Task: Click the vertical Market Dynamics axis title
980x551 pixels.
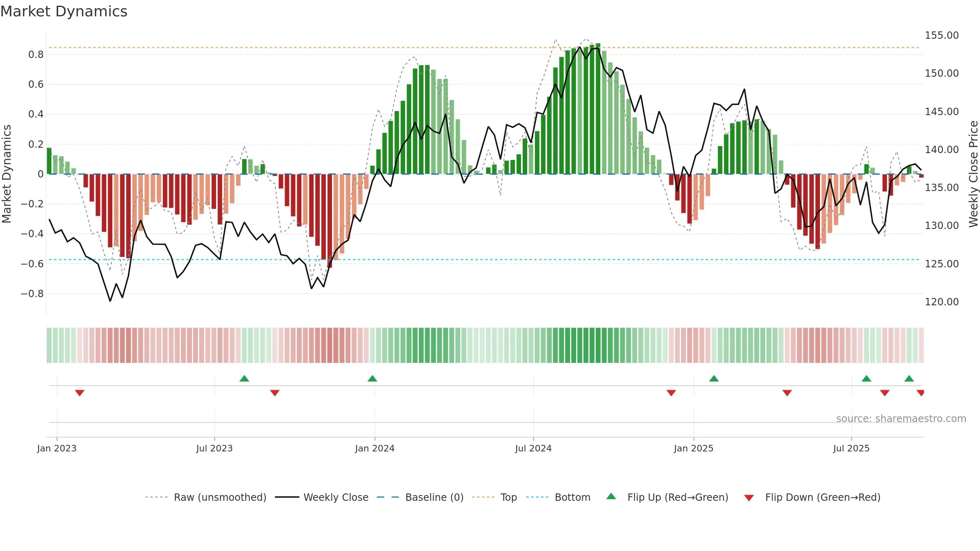Action: [7, 174]
